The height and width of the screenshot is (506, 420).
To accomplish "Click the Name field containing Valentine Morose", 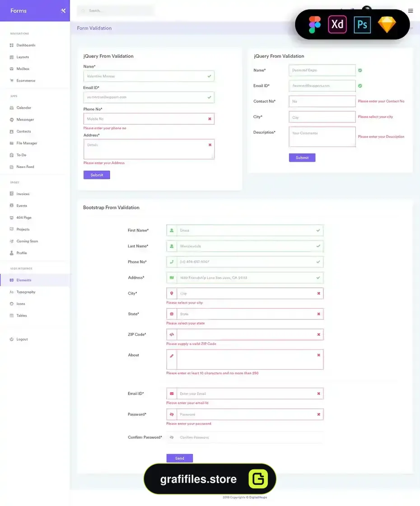I will click(x=149, y=76).
